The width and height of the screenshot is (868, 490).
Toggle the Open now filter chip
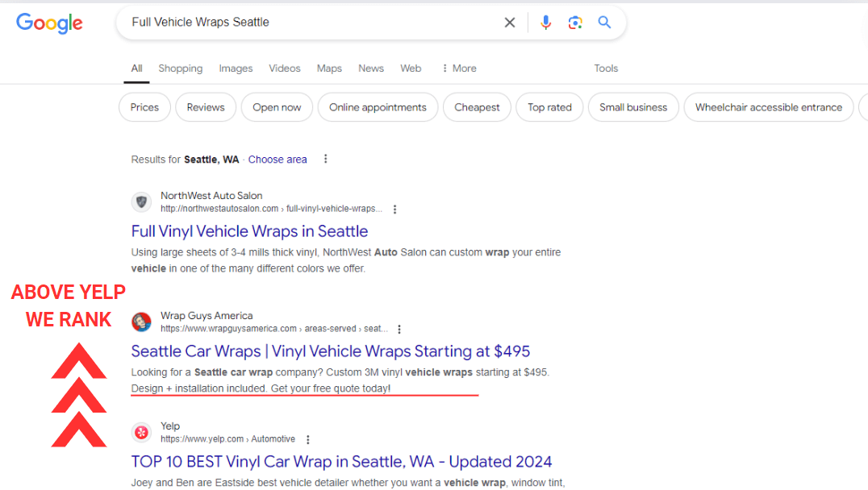tap(277, 107)
